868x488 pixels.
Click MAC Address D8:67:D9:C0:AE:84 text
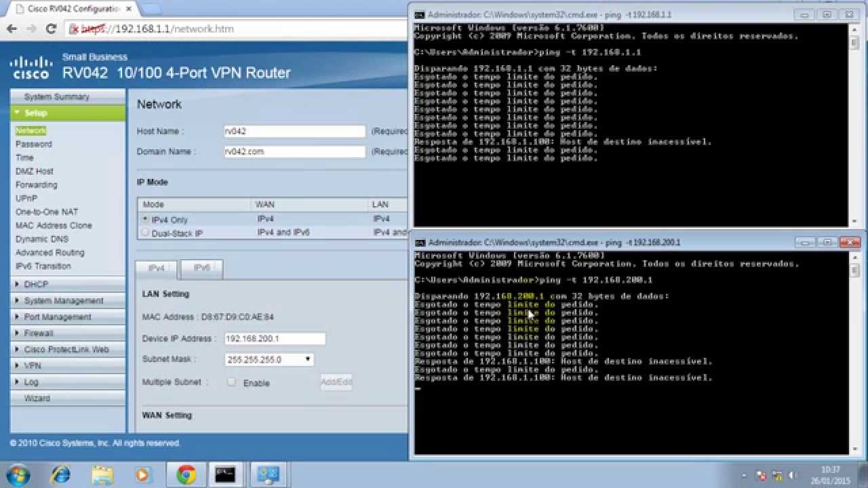click(x=208, y=317)
